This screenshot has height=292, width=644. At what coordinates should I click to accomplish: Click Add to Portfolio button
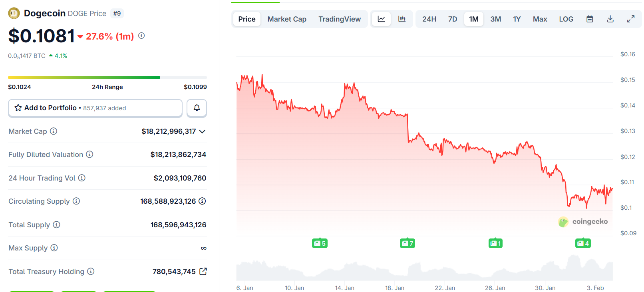pos(95,108)
